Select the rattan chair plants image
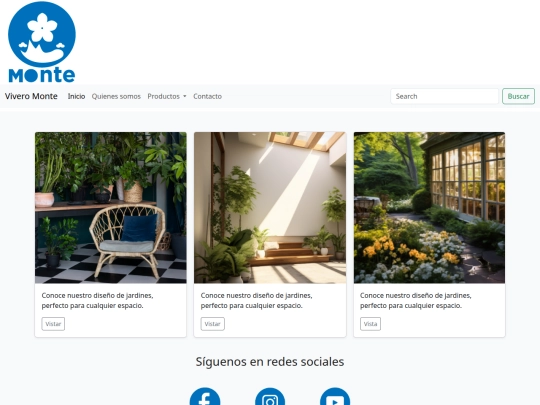540x405 pixels. click(x=111, y=208)
